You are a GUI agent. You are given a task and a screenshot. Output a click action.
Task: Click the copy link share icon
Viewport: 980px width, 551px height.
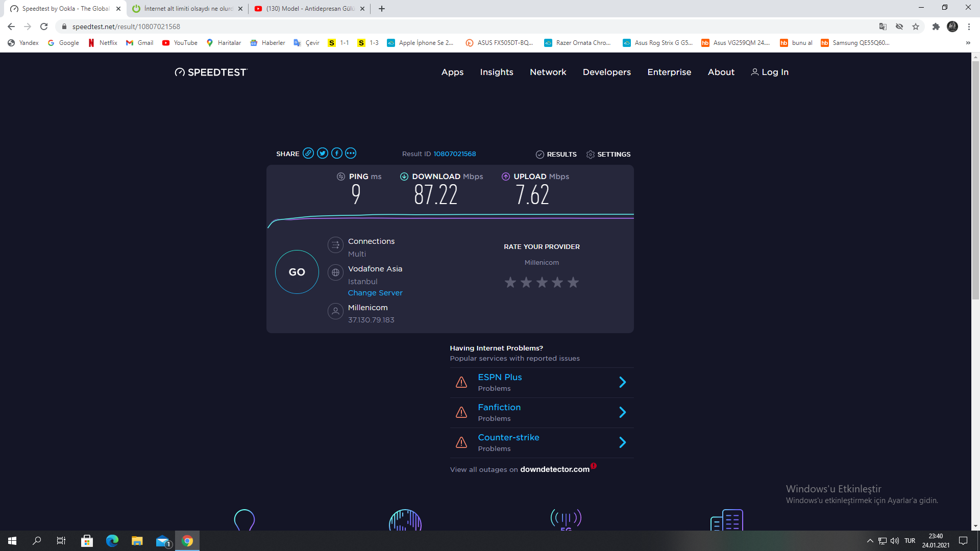pyautogui.click(x=308, y=154)
